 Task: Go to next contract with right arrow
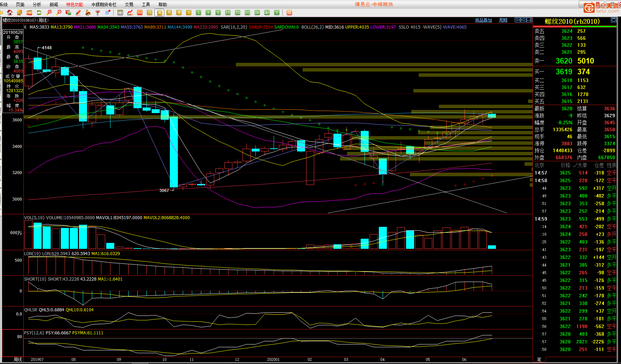tap(523, 20)
